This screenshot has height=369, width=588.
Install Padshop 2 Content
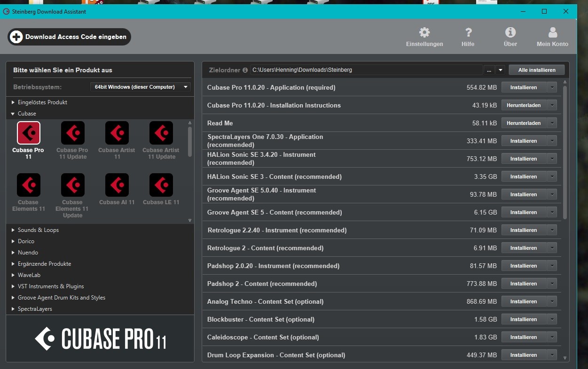pyautogui.click(x=524, y=284)
